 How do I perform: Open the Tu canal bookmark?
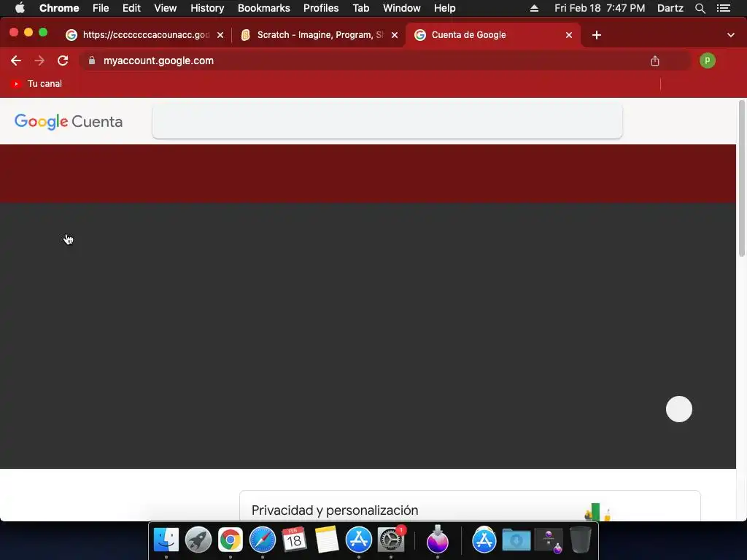tap(36, 84)
